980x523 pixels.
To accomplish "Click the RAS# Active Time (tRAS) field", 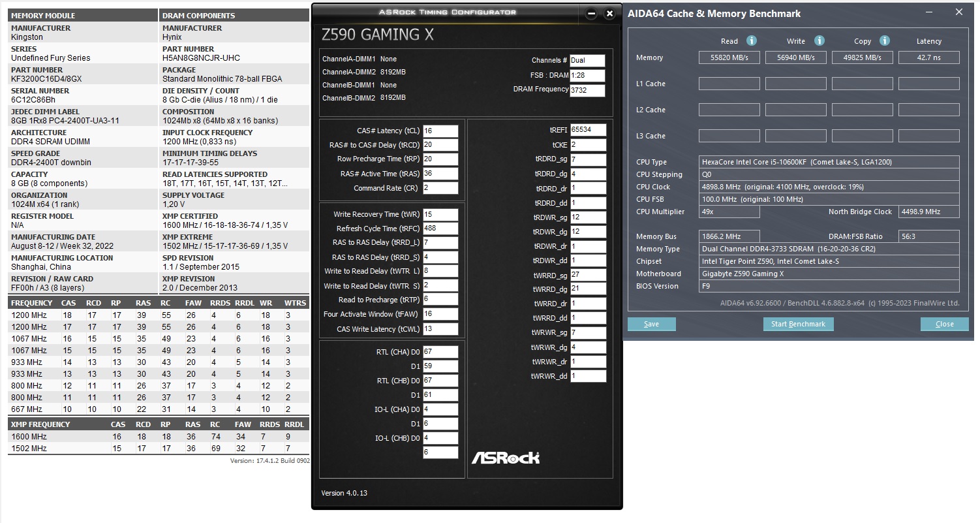I will (x=440, y=174).
